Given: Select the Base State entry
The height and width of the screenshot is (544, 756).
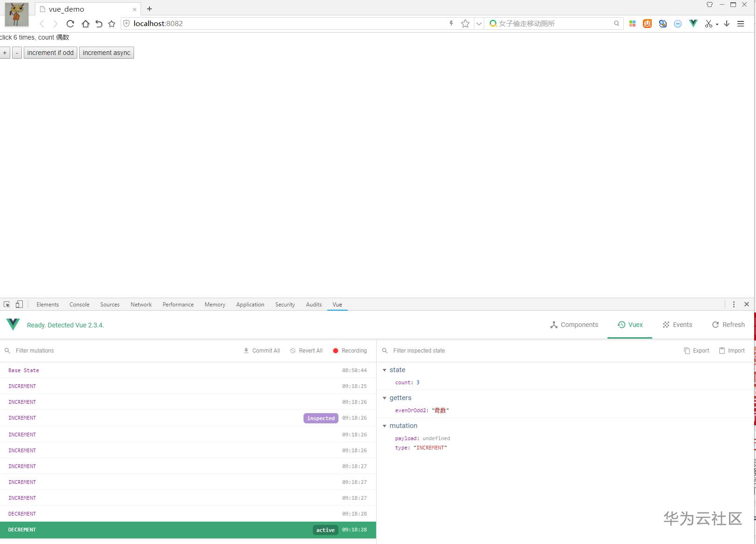Looking at the screenshot, I should [188, 370].
